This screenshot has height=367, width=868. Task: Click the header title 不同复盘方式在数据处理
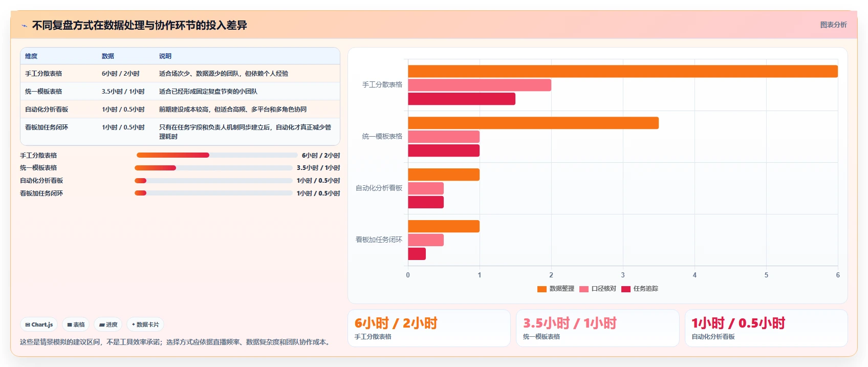140,26
